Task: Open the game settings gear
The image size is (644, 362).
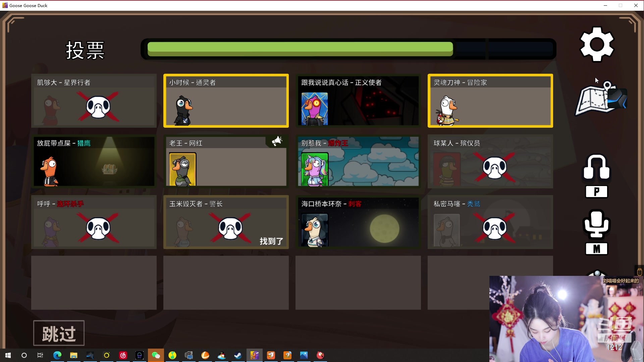Action: [597, 45]
